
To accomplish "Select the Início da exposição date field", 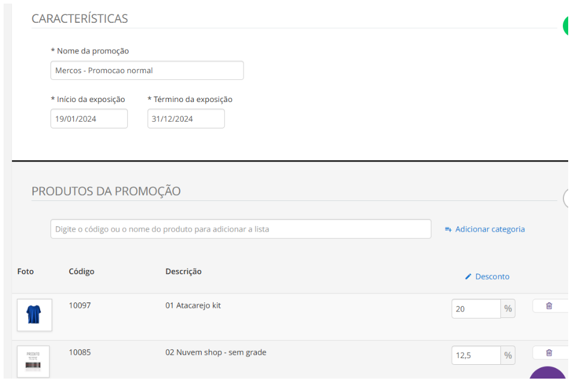I will point(89,119).
